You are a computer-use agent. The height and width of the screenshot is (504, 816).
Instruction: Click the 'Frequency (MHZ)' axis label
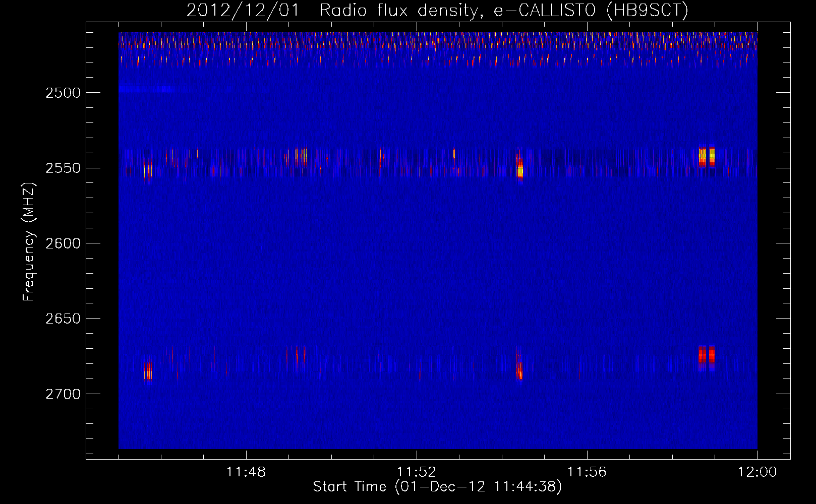29,242
